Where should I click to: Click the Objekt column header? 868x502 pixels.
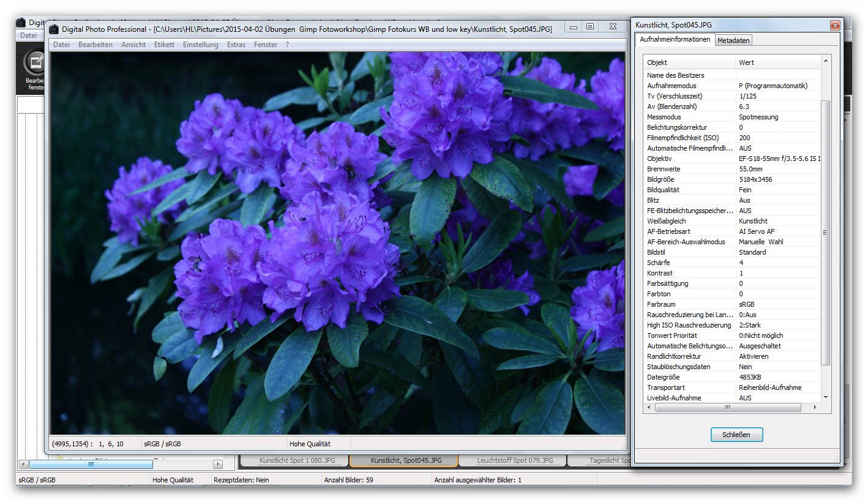click(x=689, y=62)
